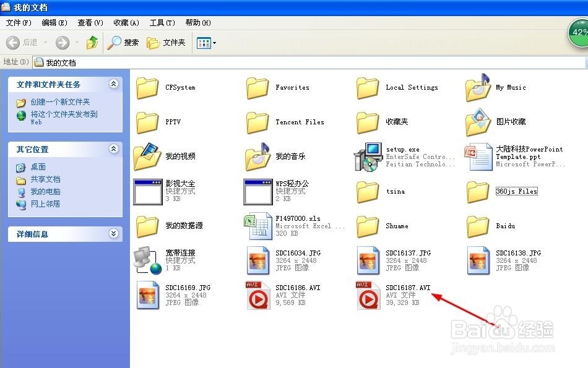
Task: Click the address bar showing 我的文档
Action: pos(309,62)
